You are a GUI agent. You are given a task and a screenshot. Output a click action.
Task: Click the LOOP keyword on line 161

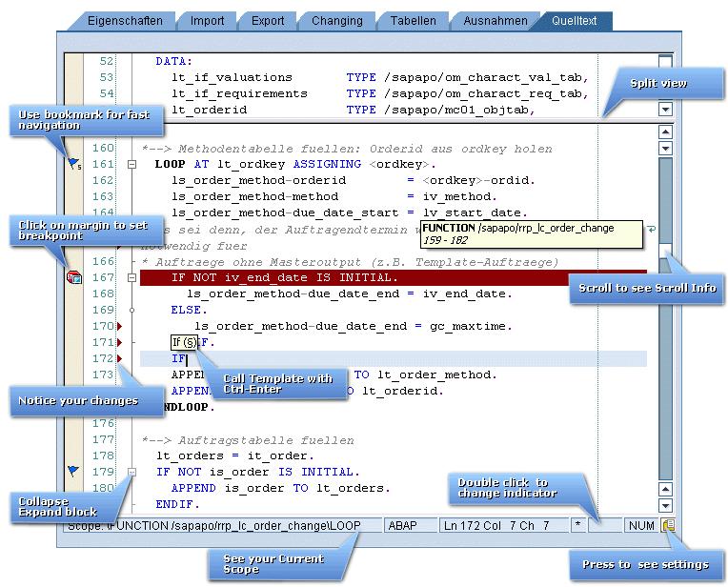[x=170, y=165]
